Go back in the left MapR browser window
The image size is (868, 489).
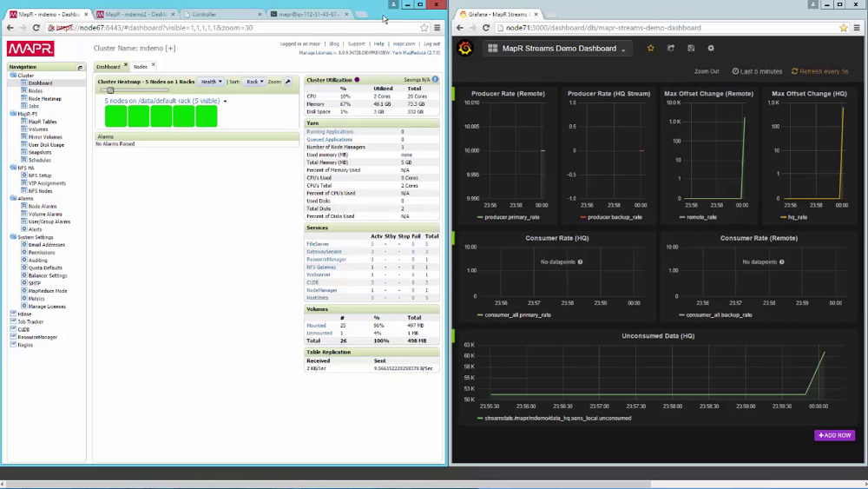[10, 28]
